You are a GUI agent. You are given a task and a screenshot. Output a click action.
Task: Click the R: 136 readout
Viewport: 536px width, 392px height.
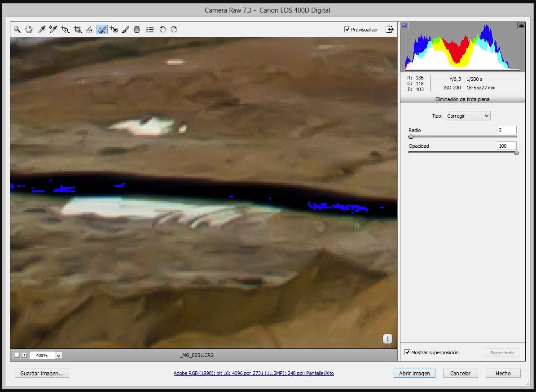tap(415, 78)
